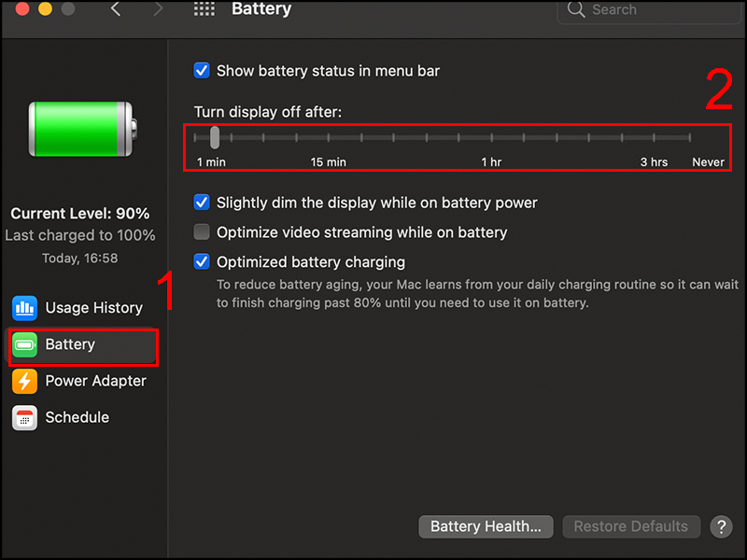Click the orange Power Adapter lightning icon

pyautogui.click(x=24, y=381)
